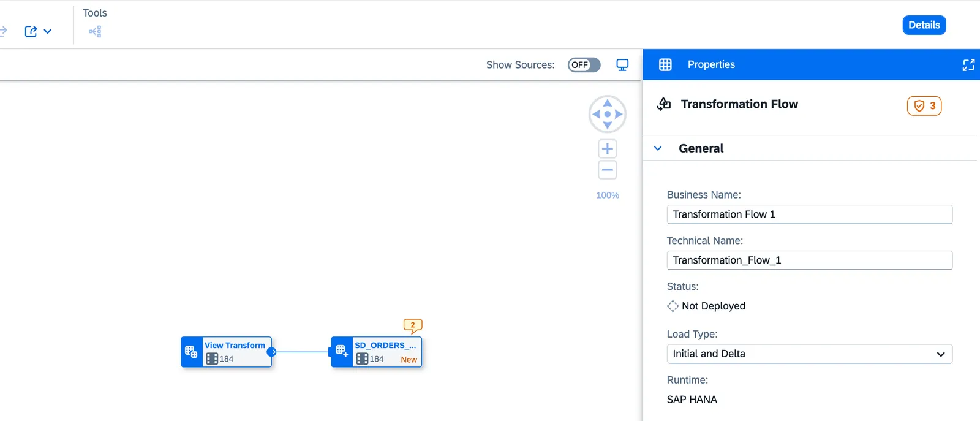The height and width of the screenshot is (421, 980).
Task: Click the New label on SD_ORDERS node
Action: (x=409, y=360)
